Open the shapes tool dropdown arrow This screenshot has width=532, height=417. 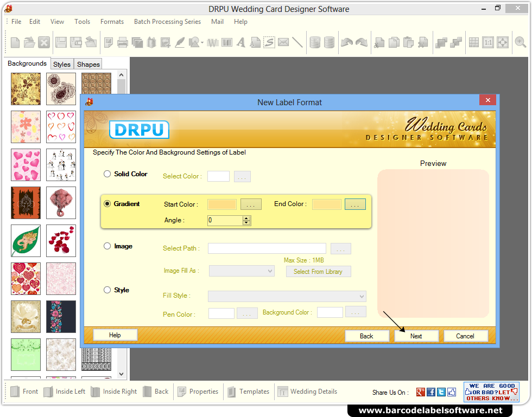click(202, 43)
